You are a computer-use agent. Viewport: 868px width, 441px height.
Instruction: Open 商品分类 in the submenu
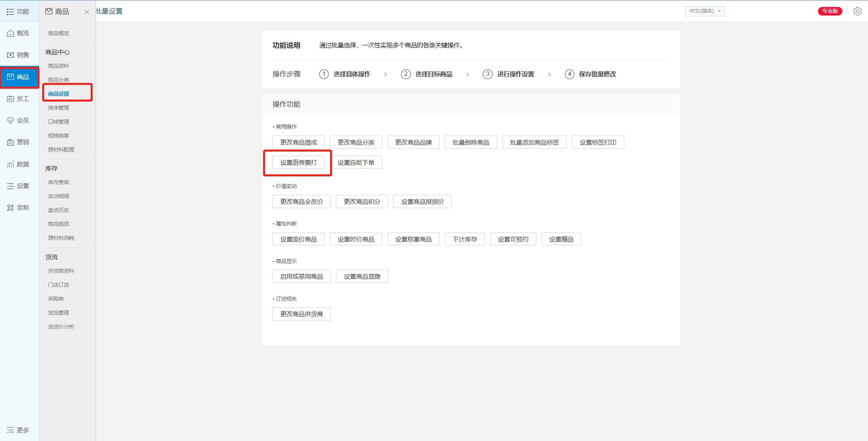pos(59,80)
